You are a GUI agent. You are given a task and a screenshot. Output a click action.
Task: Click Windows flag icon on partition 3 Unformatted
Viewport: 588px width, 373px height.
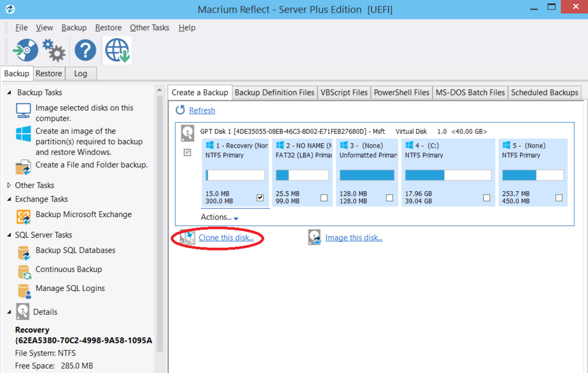[x=344, y=145]
